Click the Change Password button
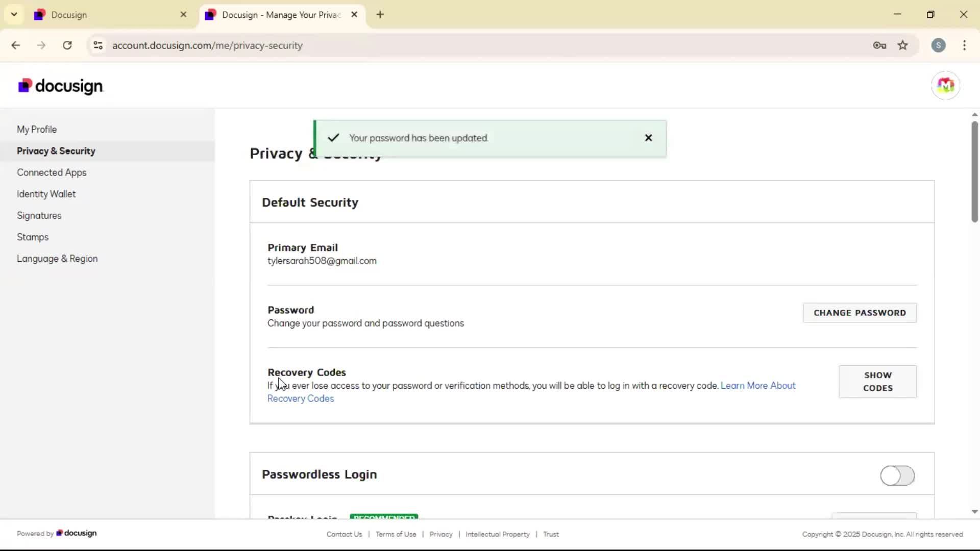 click(860, 313)
